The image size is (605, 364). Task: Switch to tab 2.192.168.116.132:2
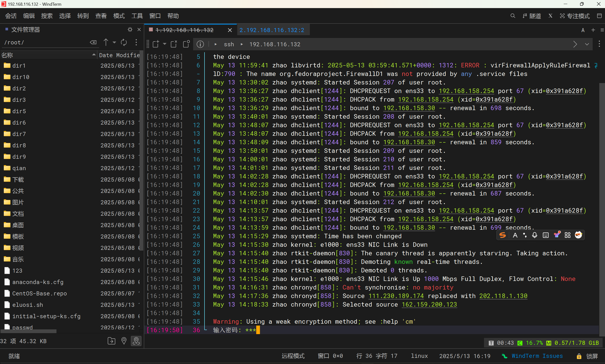click(272, 30)
